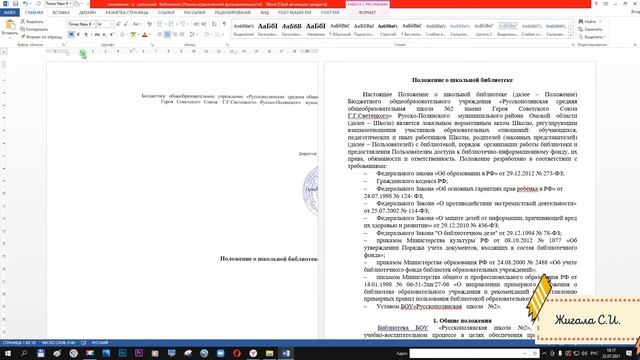This screenshot has width=640, height=360.
Task: Decrease font size with the shrink font icon
Action: point(126,24)
